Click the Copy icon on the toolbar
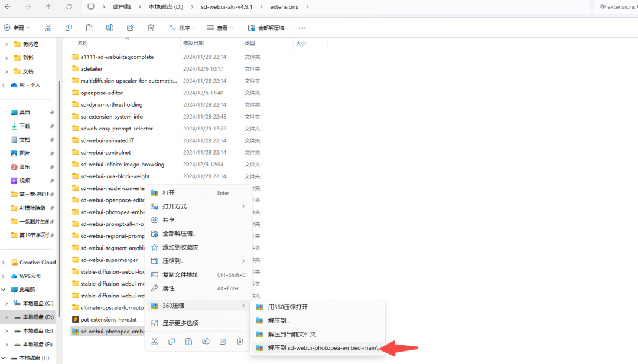The width and height of the screenshot is (638, 364). click(69, 28)
